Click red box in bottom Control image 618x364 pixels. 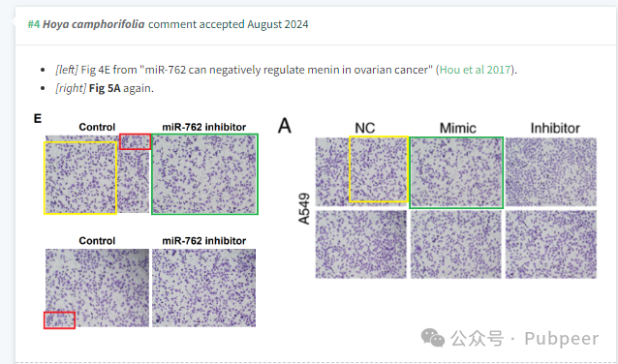pos(59,319)
